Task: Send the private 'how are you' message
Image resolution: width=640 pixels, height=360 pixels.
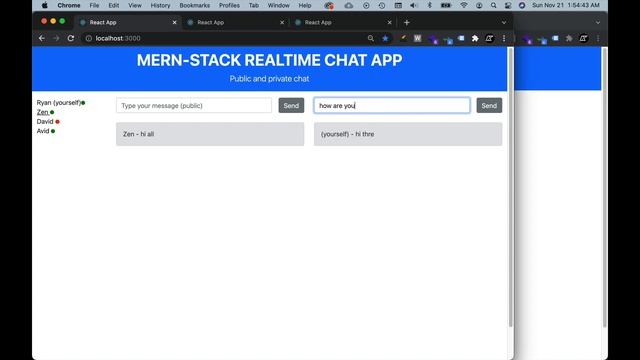Action: [489, 105]
